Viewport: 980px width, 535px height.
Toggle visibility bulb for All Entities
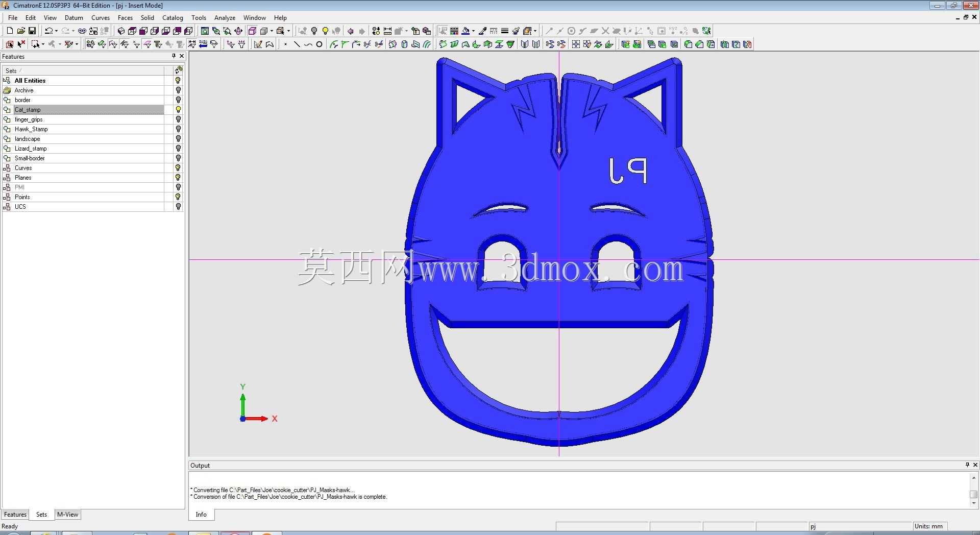tap(178, 81)
